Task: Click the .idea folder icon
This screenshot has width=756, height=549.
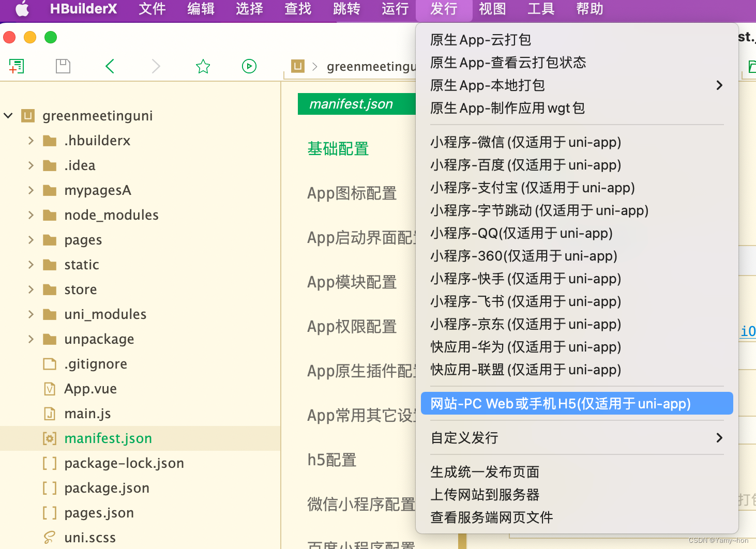Action: pyautogui.click(x=50, y=165)
